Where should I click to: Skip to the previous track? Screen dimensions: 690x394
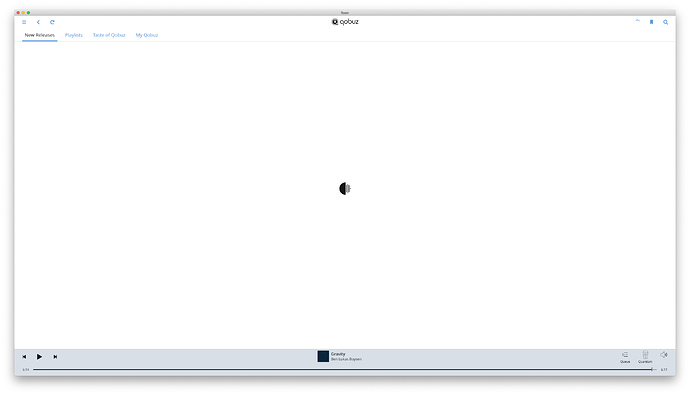[x=24, y=357]
